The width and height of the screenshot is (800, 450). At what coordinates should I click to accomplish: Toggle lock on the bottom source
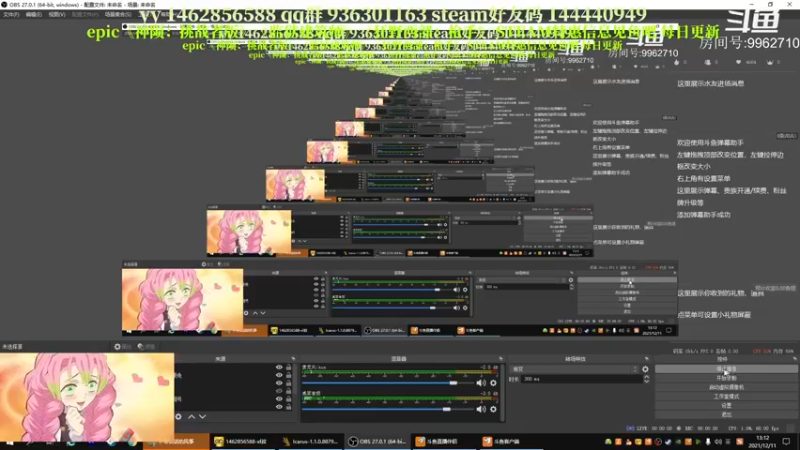click(x=289, y=407)
